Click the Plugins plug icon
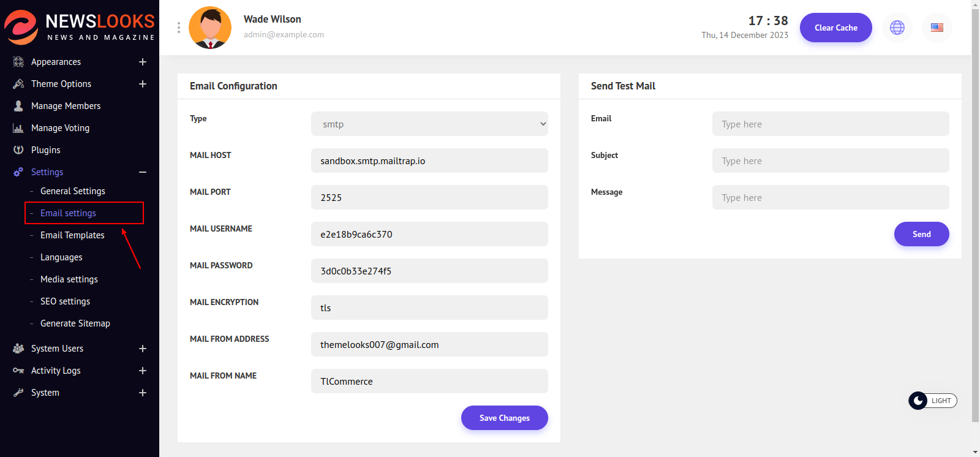Image resolution: width=980 pixels, height=457 pixels. [18, 150]
